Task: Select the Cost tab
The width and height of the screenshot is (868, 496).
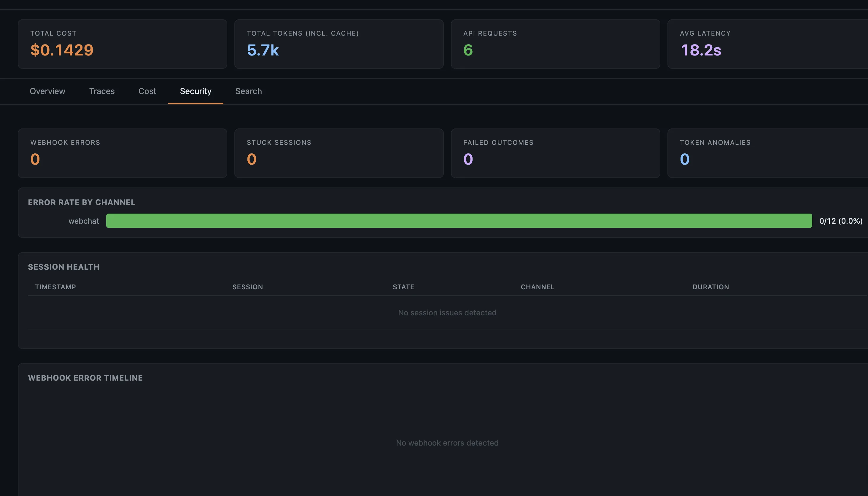Action: [147, 91]
